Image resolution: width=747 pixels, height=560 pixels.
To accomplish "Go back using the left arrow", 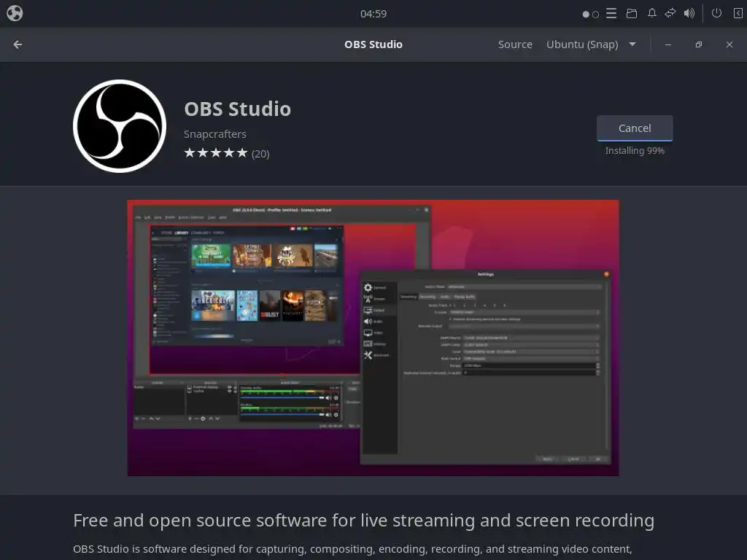I will [18, 44].
